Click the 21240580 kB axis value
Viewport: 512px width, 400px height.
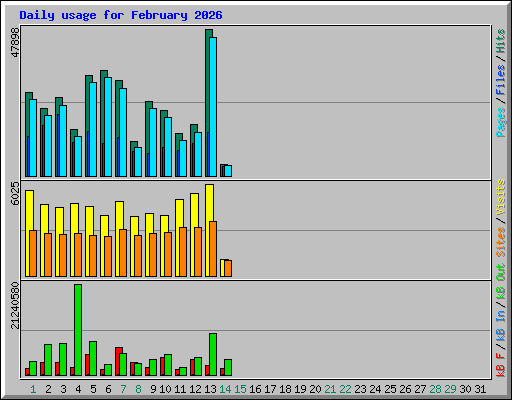tap(15, 306)
